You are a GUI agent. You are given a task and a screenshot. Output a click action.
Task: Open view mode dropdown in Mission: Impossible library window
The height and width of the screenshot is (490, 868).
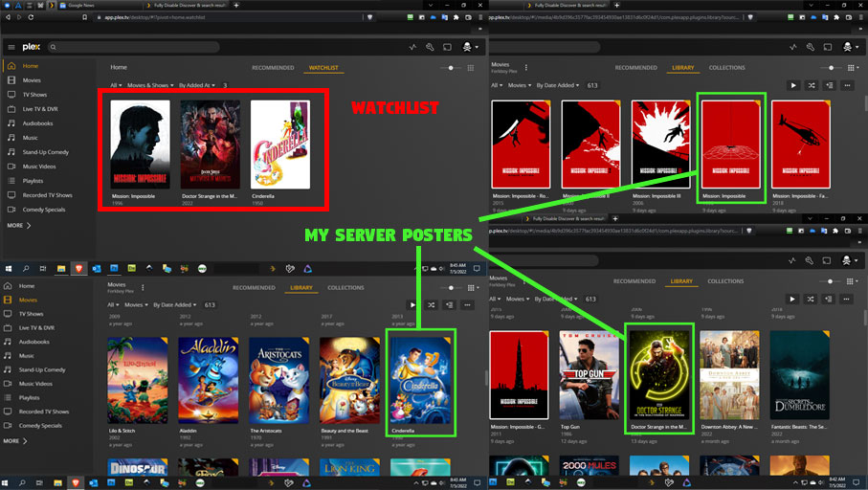[x=853, y=68]
